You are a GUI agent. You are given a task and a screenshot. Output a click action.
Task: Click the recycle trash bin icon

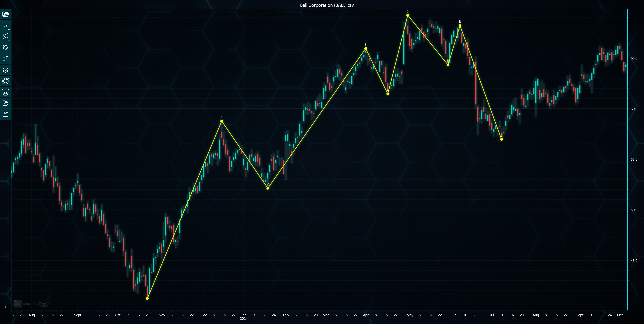tap(6, 92)
